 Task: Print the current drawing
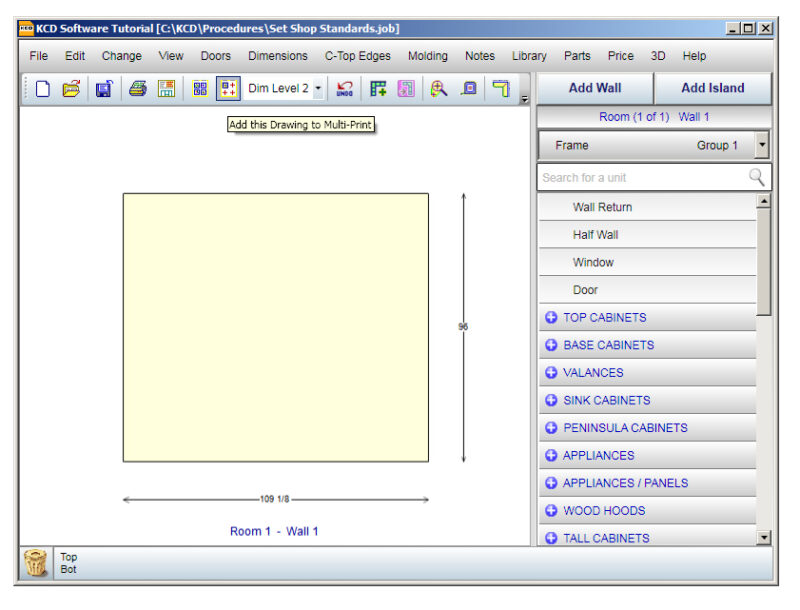pos(135,89)
